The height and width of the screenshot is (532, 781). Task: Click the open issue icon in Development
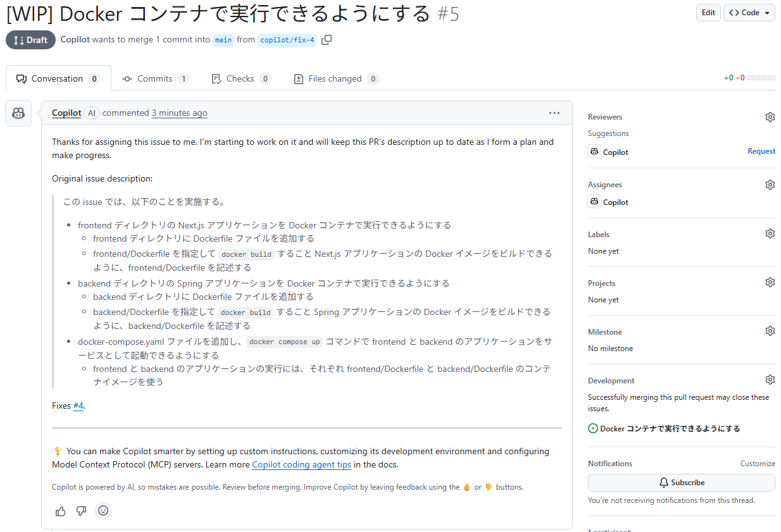pyautogui.click(x=593, y=428)
